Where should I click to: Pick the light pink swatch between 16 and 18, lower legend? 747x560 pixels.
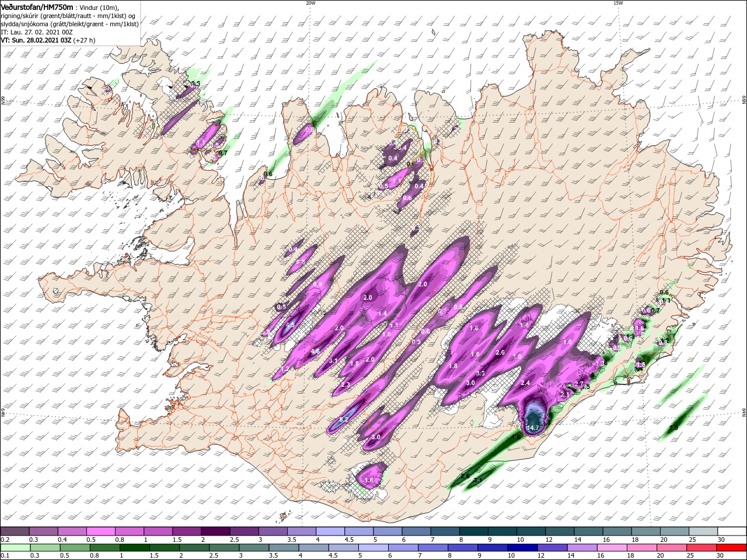coord(612,548)
